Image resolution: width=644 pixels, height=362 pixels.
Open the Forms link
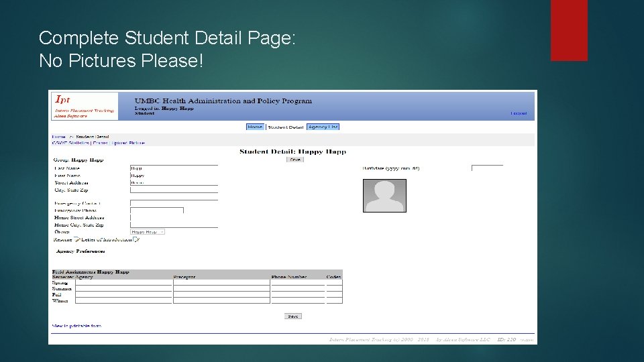click(x=100, y=143)
